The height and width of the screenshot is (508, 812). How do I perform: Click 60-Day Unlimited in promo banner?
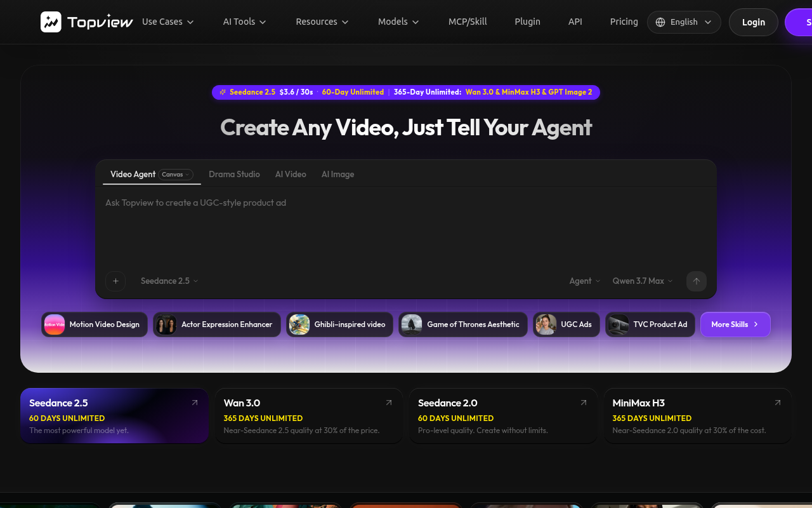(353, 92)
